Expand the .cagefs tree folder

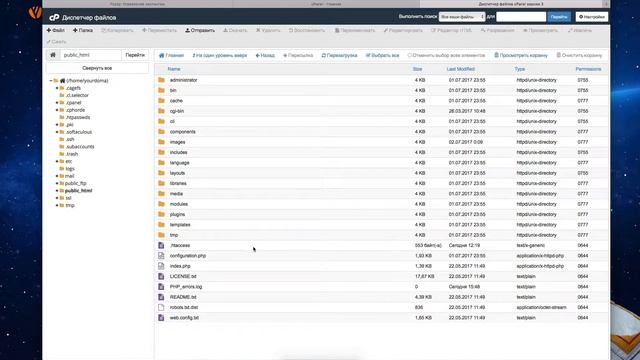[57, 88]
